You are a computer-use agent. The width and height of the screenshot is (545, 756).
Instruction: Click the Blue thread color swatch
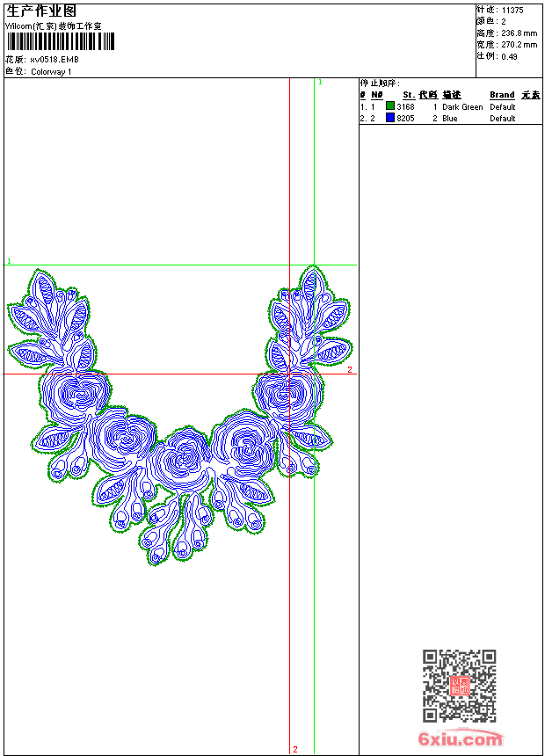(x=390, y=118)
